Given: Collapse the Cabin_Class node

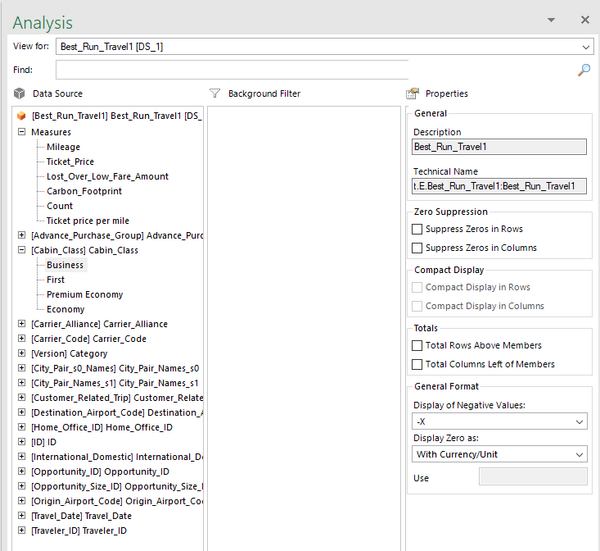Looking at the screenshot, I should coord(22,250).
